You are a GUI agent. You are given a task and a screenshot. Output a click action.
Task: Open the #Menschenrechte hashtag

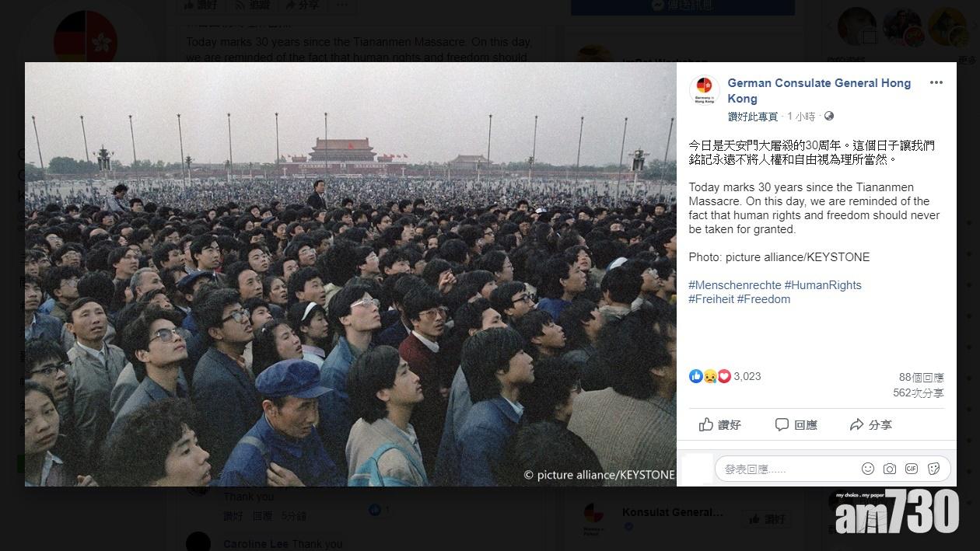point(735,285)
